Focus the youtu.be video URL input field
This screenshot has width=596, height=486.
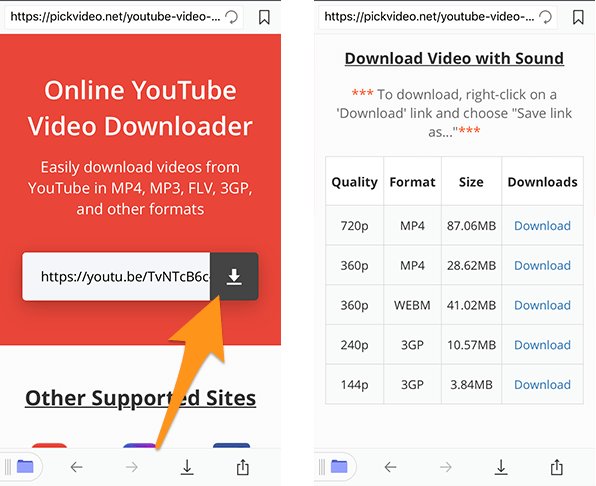[116, 277]
